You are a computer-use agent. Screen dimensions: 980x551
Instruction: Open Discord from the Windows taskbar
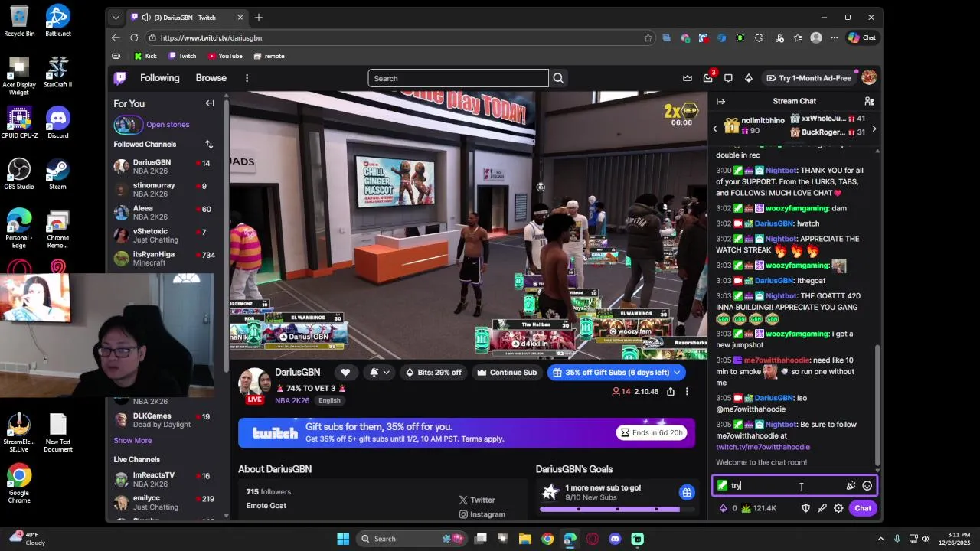pyautogui.click(x=615, y=539)
